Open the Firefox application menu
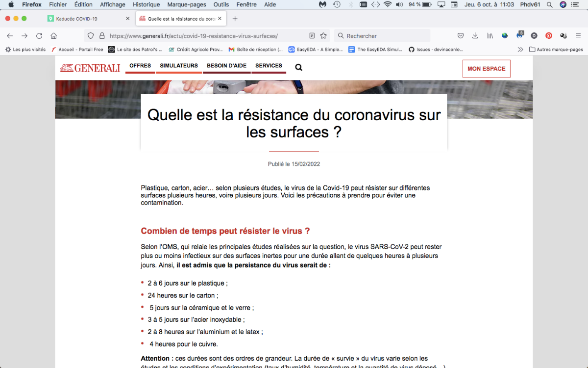Image resolution: width=588 pixels, height=368 pixels. point(578,36)
